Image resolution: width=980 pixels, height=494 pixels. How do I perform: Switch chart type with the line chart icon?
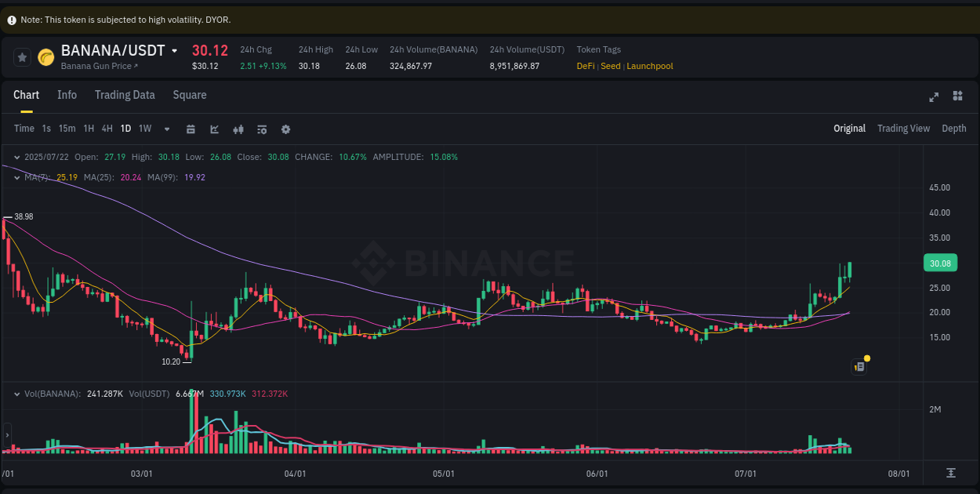(214, 128)
